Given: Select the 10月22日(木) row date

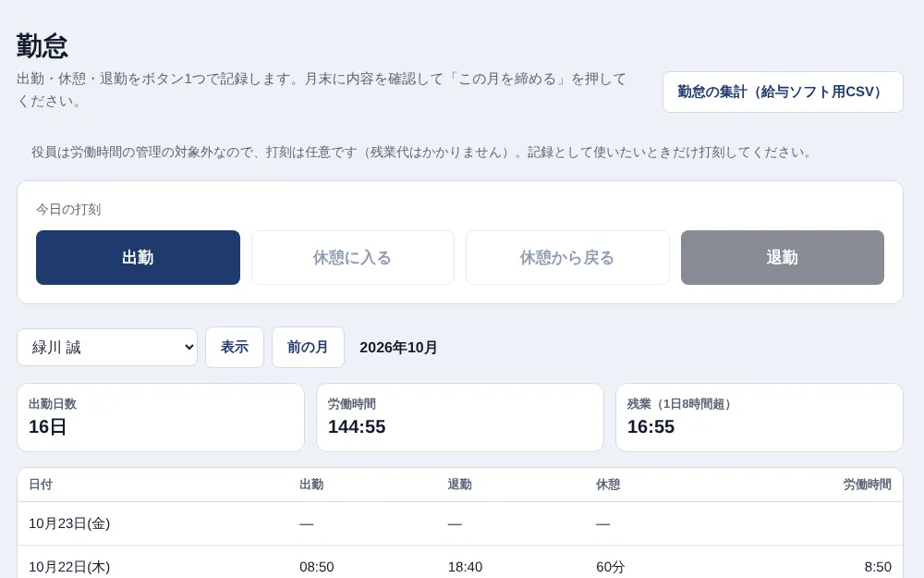Looking at the screenshot, I should click(x=69, y=567).
